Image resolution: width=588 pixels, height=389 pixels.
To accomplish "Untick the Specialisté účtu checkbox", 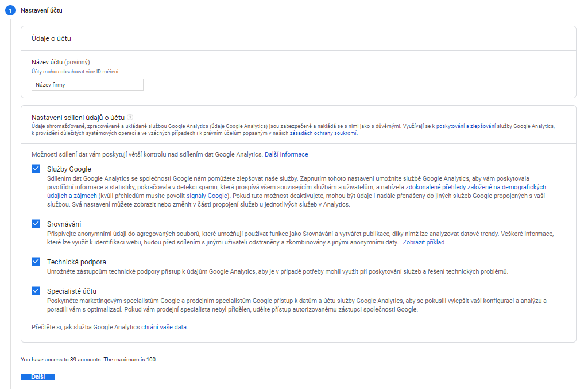I will coord(36,291).
